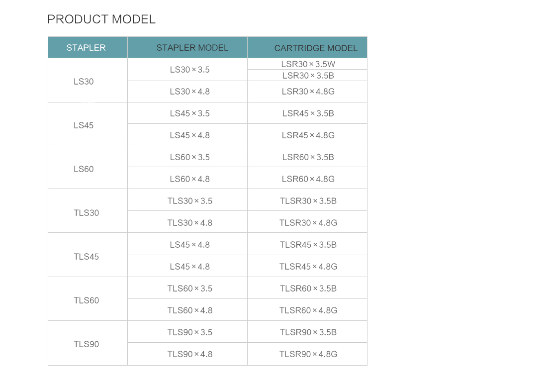Click the TLS30 stapler cell
547x392 pixels.
[88, 211]
